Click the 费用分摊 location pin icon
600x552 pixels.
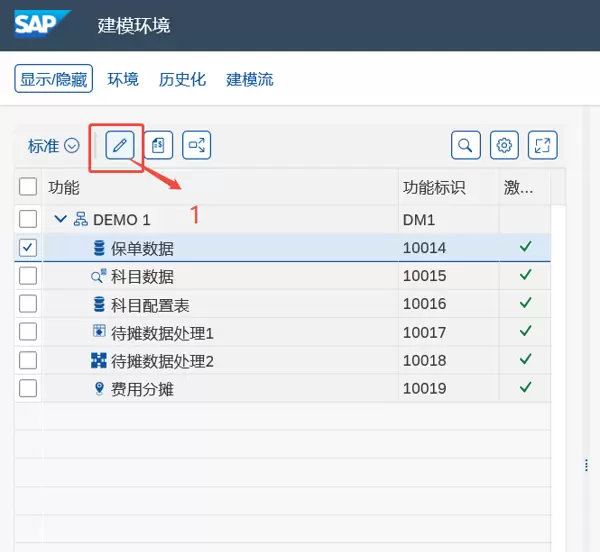pyautogui.click(x=99, y=389)
